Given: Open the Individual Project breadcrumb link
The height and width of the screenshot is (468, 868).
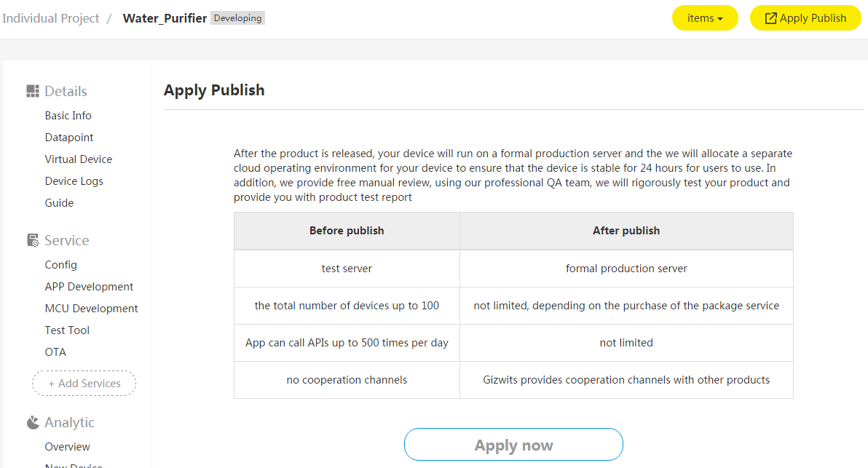Looking at the screenshot, I should pos(50,17).
